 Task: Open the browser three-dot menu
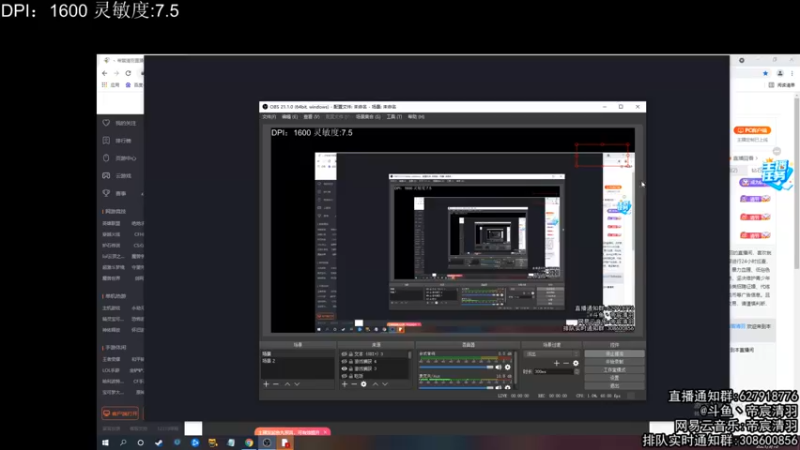[792, 73]
